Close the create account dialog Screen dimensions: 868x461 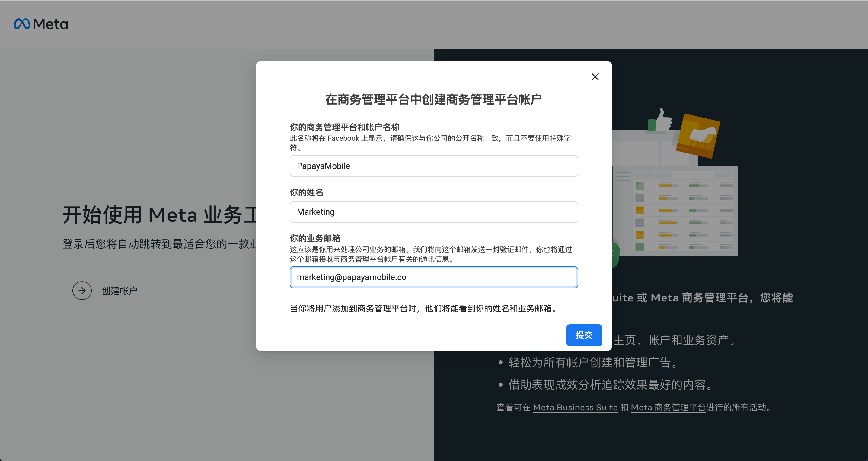click(x=595, y=77)
